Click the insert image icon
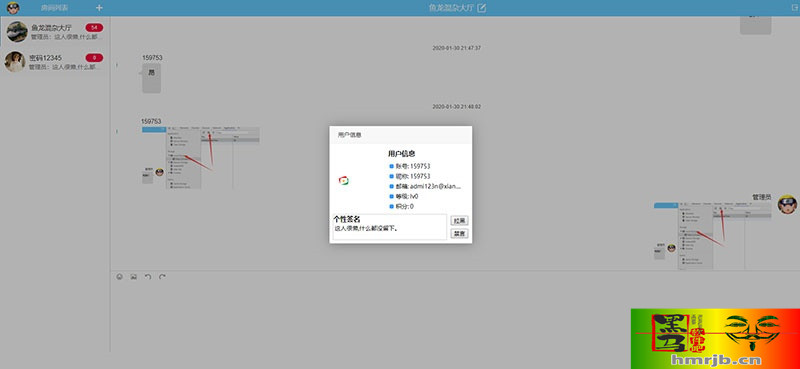 click(134, 277)
